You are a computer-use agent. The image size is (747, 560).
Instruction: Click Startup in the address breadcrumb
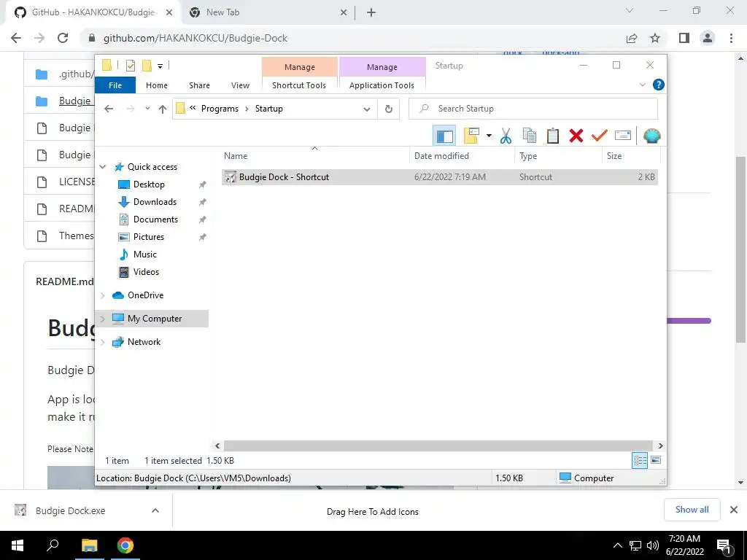coord(268,109)
